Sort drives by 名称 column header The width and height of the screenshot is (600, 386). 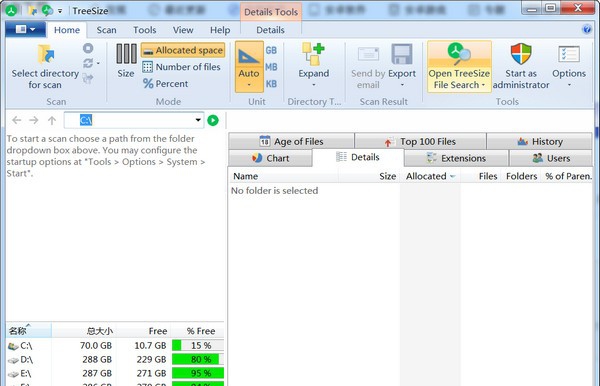[x=29, y=331]
